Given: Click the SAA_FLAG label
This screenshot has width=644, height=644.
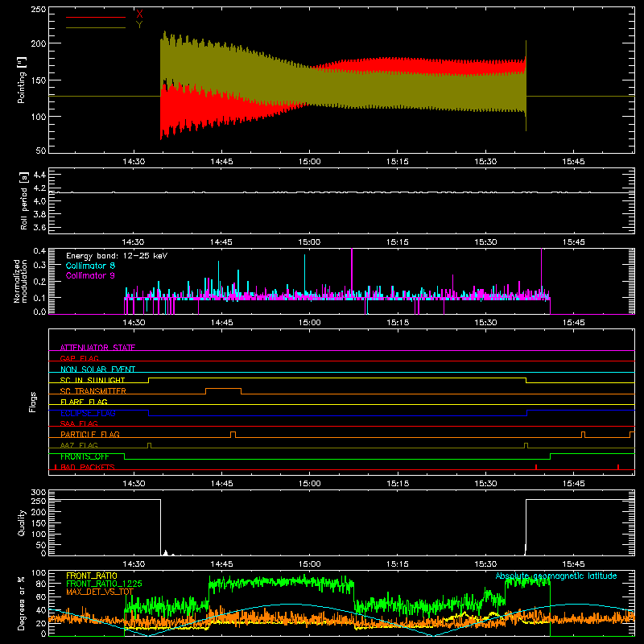Looking at the screenshot, I should [79, 423].
